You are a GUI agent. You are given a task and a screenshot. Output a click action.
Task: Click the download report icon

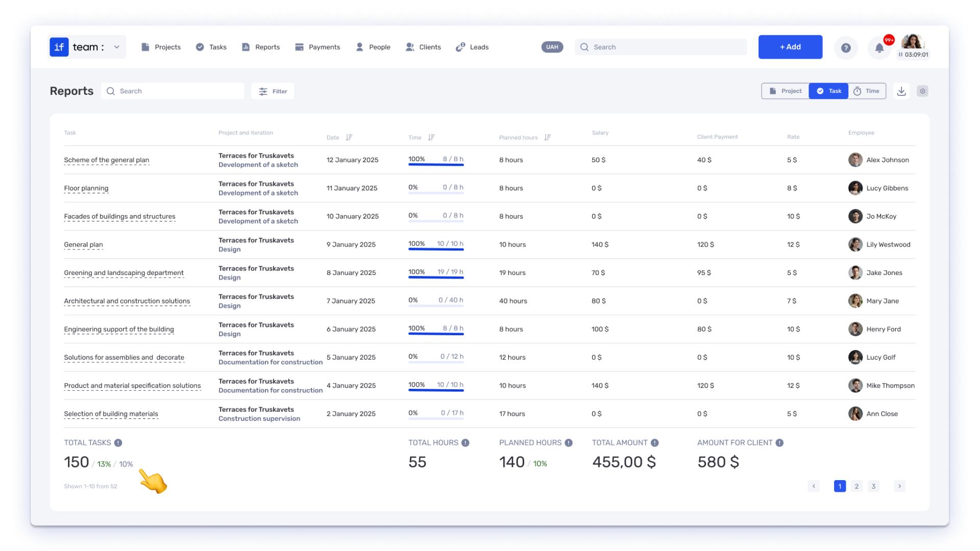tap(901, 91)
